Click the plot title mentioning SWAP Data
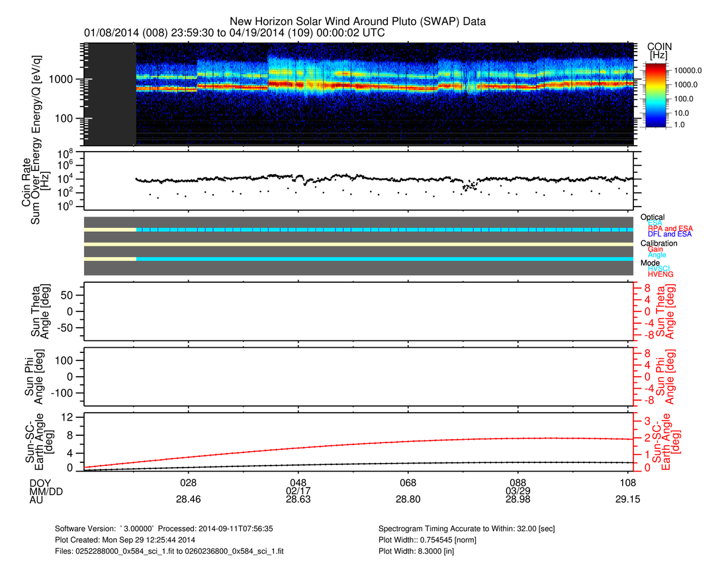Screen dimensions: 728x563 tap(357, 21)
